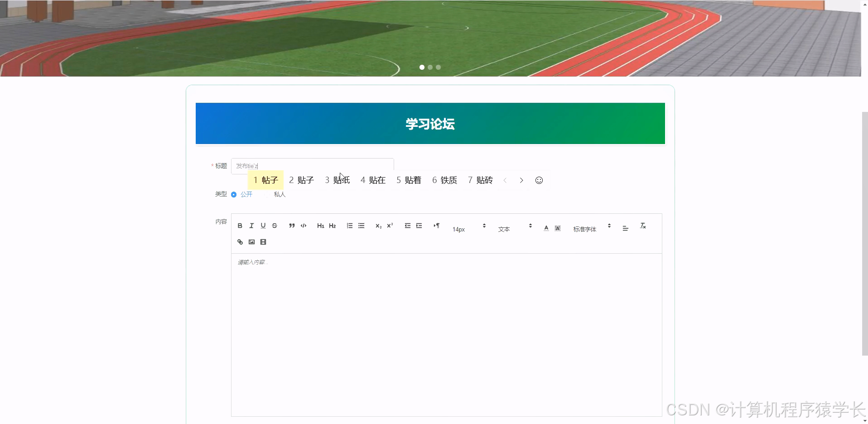This screenshot has width=868, height=424.
Task: Apply italic formatting
Action: [x=251, y=225]
